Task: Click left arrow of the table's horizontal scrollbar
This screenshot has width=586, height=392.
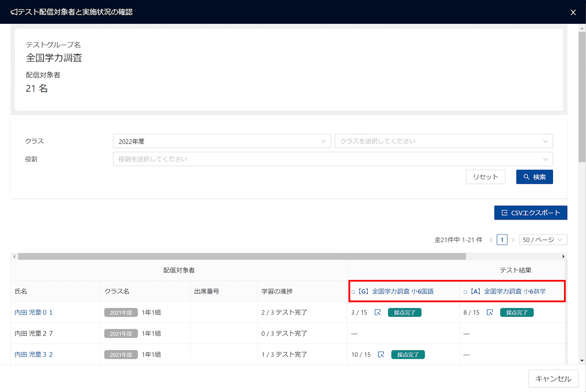Action: tap(14, 257)
